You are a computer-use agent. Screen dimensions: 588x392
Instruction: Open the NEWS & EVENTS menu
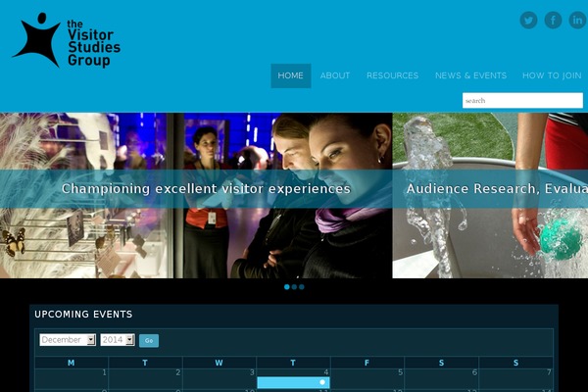pos(470,75)
